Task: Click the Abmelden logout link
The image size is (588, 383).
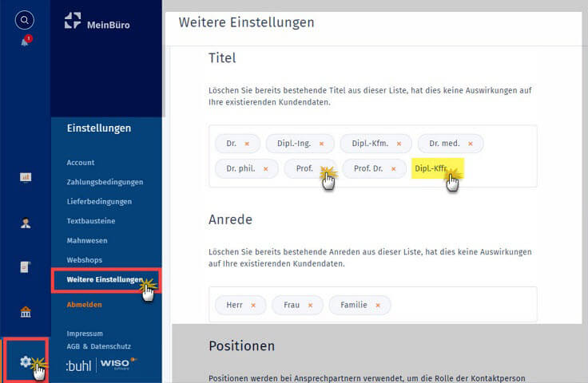Action: pyautogui.click(x=85, y=304)
